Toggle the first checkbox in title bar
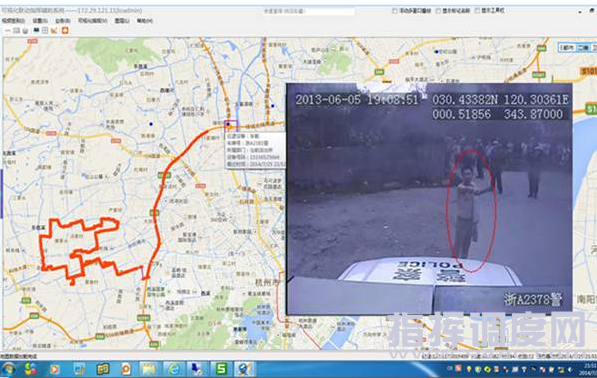This screenshot has height=378, width=597. 394,11
